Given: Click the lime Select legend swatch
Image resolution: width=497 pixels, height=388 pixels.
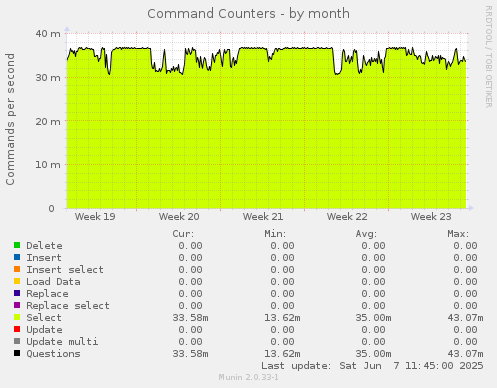Looking at the screenshot, I should (x=17, y=317).
